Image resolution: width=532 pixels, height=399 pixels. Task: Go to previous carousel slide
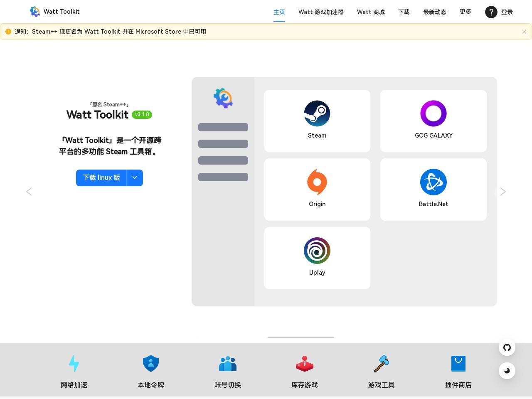pyautogui.click(x=29, y=192)
